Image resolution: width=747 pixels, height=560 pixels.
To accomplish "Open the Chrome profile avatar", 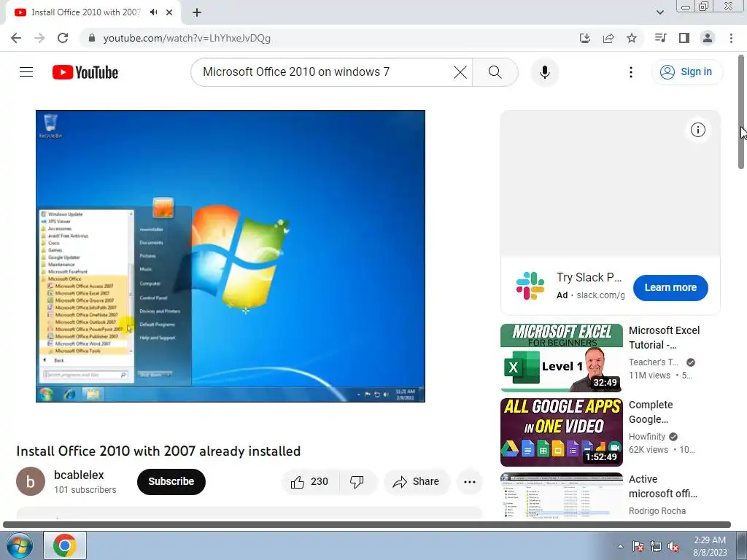I will coord(708,38).
